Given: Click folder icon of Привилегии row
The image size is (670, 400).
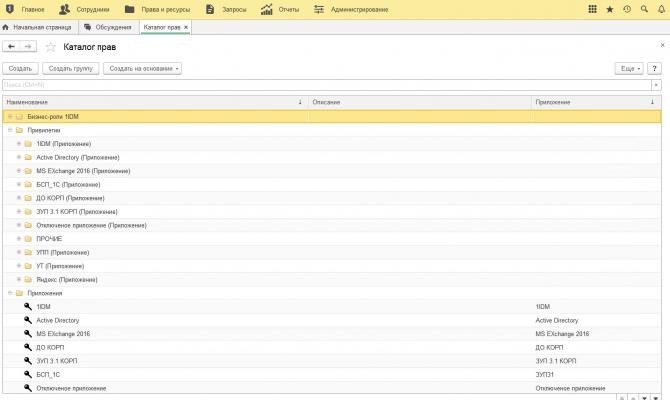Looking at the screenshot, I should coord(19,130).
